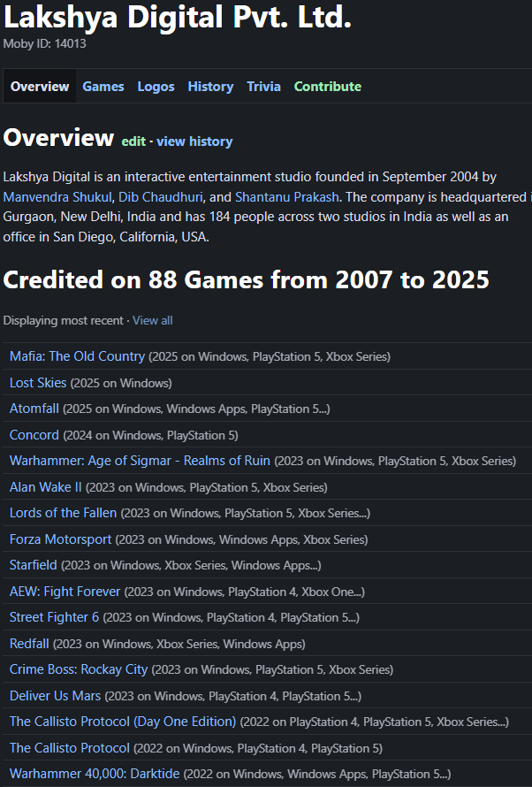Open AEW: Fight Forever link
532x787 pixels.
[65, 592]
